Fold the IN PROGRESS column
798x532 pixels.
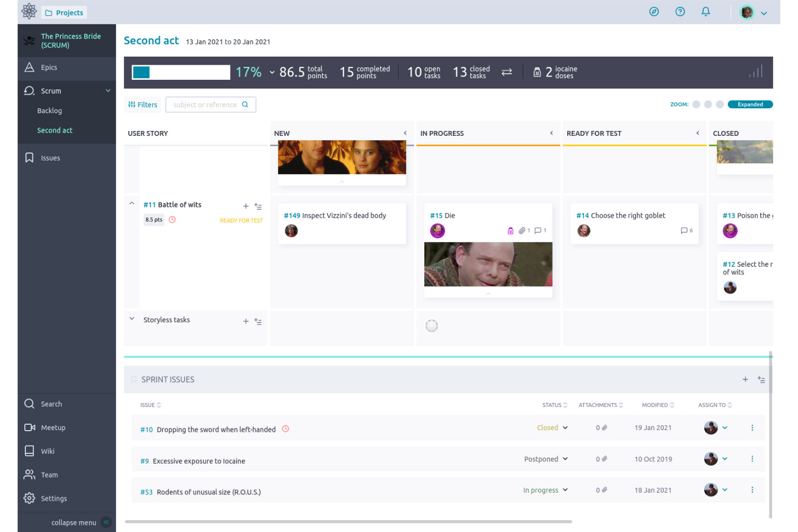coord(551,133)
